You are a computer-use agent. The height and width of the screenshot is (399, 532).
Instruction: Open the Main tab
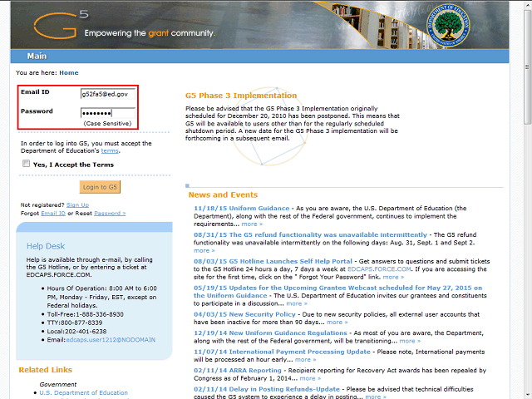tap(37, 56)
